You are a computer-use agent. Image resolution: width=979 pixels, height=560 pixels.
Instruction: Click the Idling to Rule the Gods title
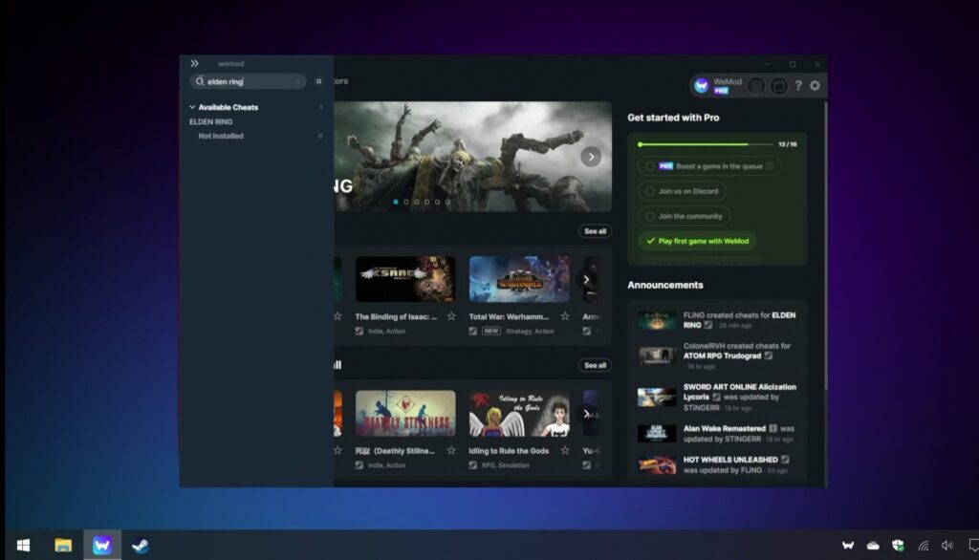click(x=509, y=451)
